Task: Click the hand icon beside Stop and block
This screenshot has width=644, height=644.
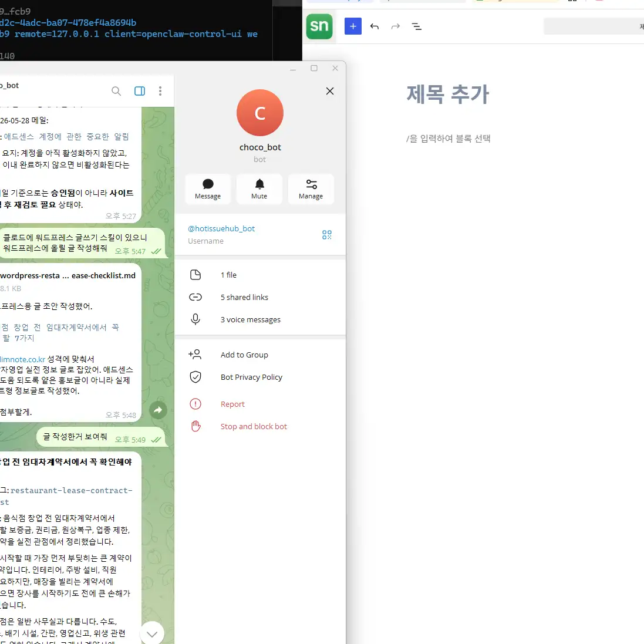Action: [196, 426]
